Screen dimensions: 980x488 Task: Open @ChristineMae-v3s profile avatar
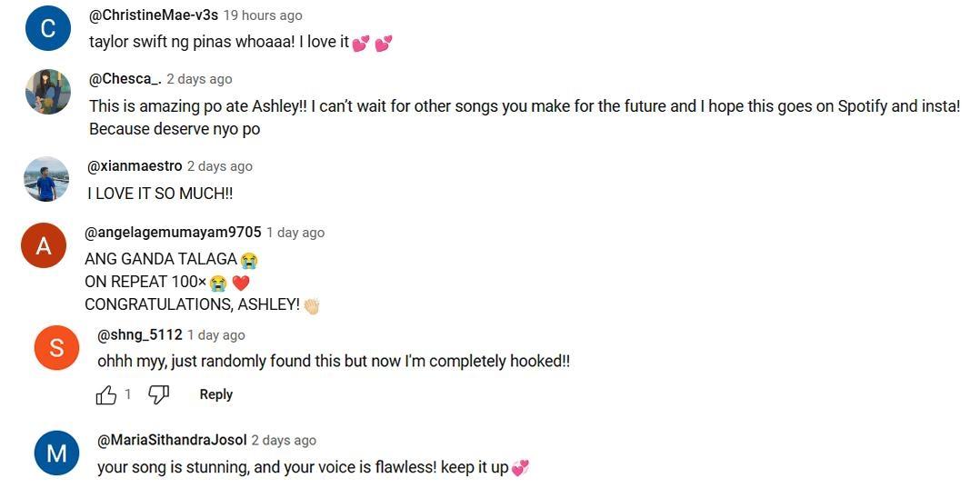click(x=48, y=28)
